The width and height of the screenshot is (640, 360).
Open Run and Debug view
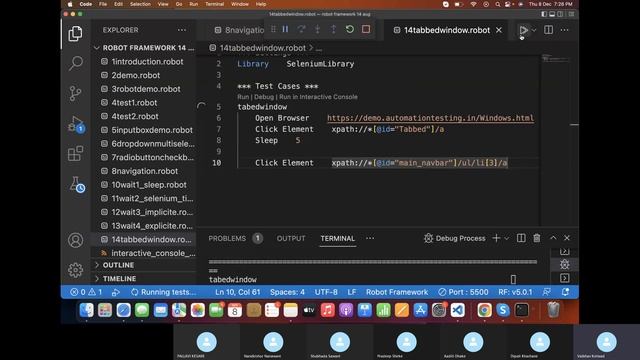(76, 124)
